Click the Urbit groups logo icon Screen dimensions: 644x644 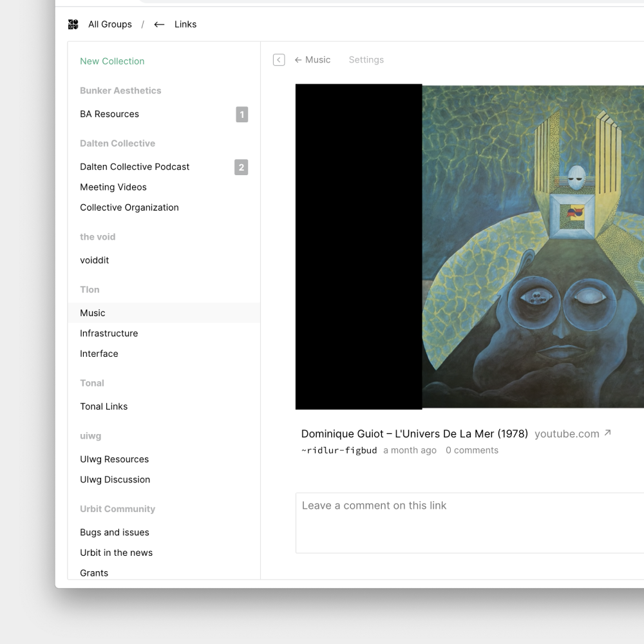pyautogui.click(x=73, y=24)
